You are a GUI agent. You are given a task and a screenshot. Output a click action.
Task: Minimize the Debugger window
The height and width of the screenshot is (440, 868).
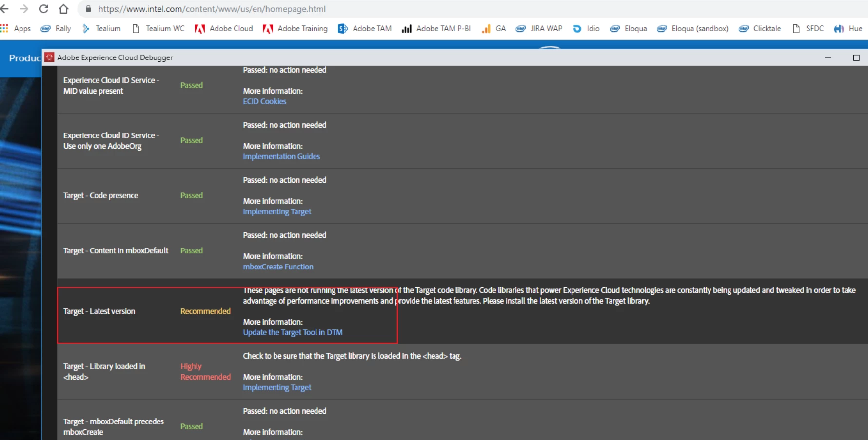(x=828, y=57)
